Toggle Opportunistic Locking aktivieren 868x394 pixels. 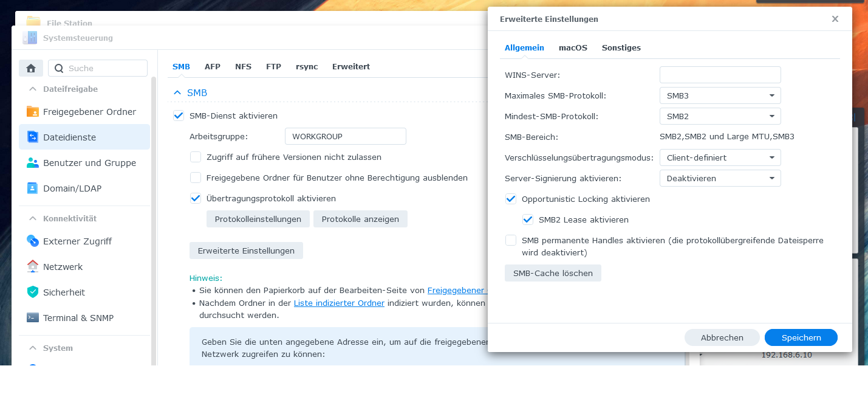point(511,199)
